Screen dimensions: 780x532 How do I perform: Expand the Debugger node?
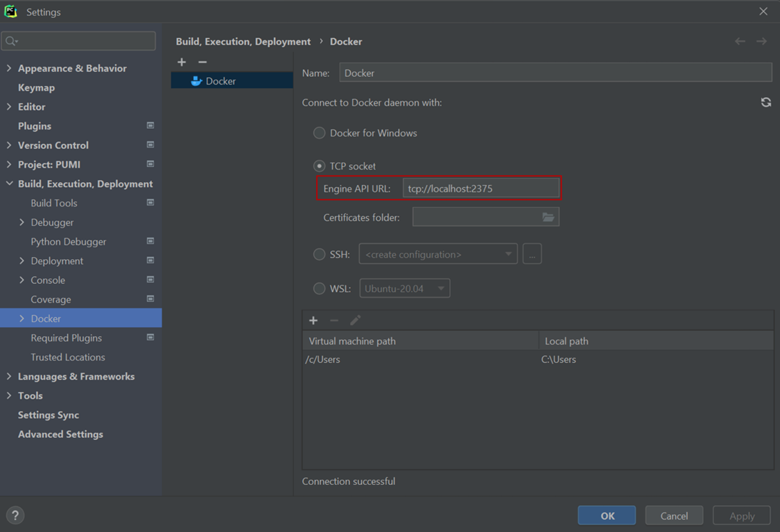21,222
